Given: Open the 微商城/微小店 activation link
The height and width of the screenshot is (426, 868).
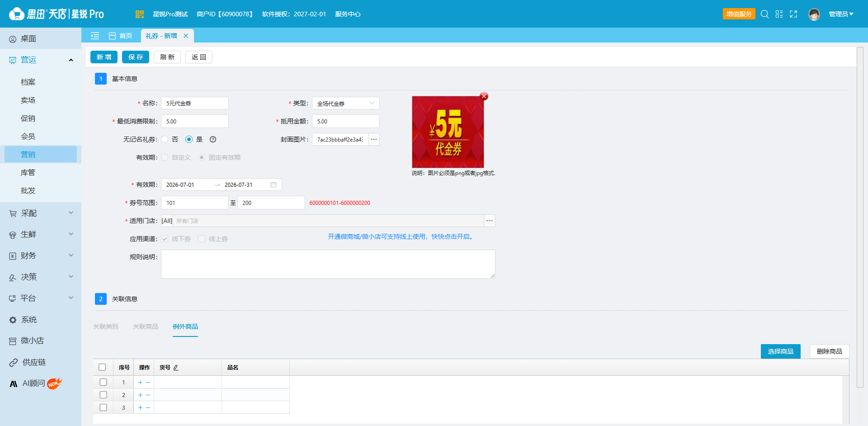Looking at the screenshot, I should tap(401, 237).
